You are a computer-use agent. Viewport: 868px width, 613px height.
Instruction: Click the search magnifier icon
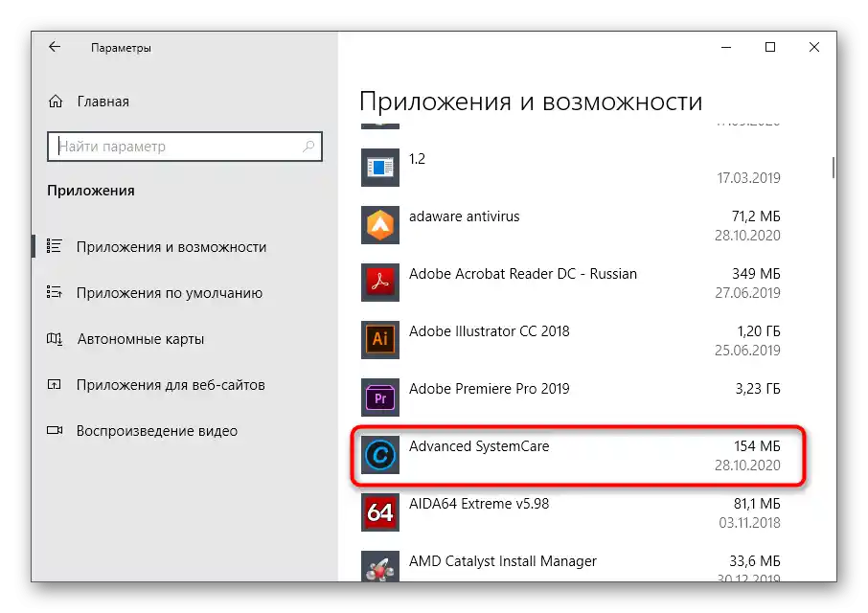pyautogui.click(x=308, y=146)
